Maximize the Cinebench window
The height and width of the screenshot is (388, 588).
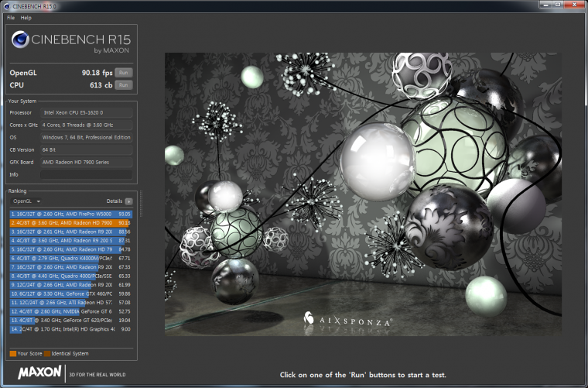click(x=558, y=5)
